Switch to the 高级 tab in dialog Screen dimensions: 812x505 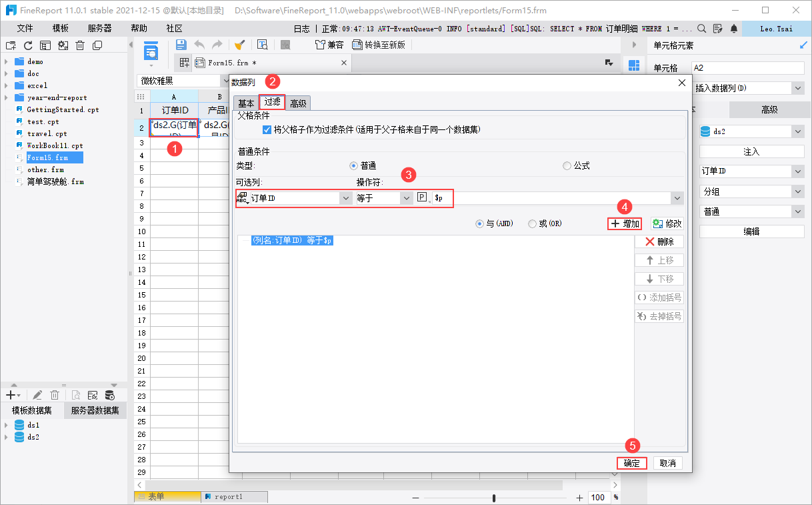pos(298,103)
